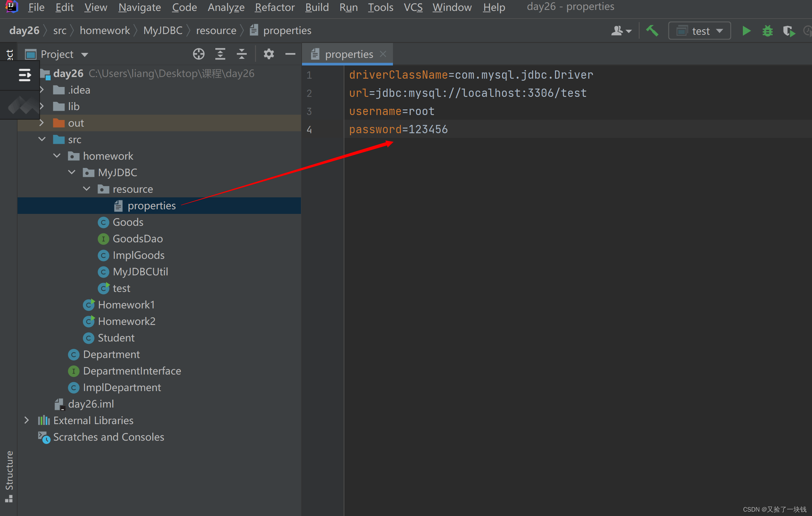Click MyJDBC in the breadcrumb bar
Screen dimensions: 812x516
(163, 30)
